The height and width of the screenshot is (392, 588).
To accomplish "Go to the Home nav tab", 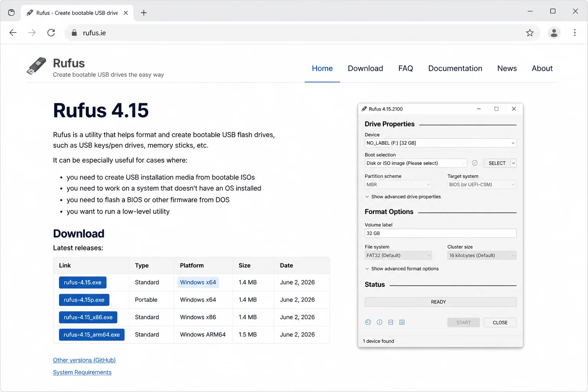I will point(322,69).
